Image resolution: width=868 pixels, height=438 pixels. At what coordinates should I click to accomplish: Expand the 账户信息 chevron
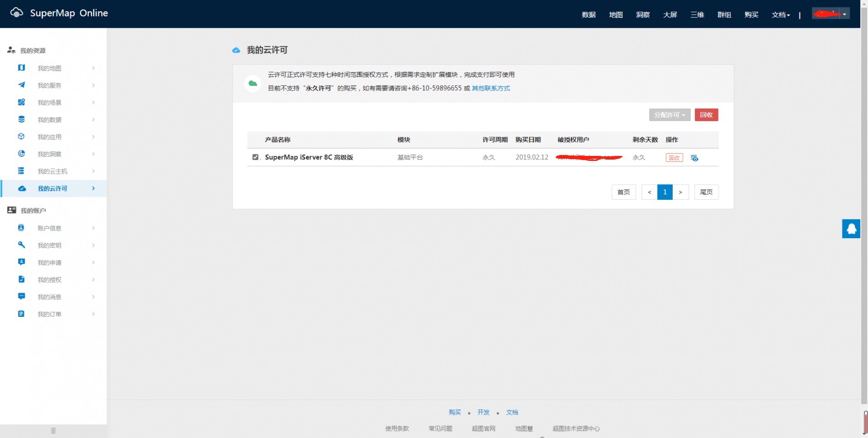pyautogui.click(x=93, y=228)
